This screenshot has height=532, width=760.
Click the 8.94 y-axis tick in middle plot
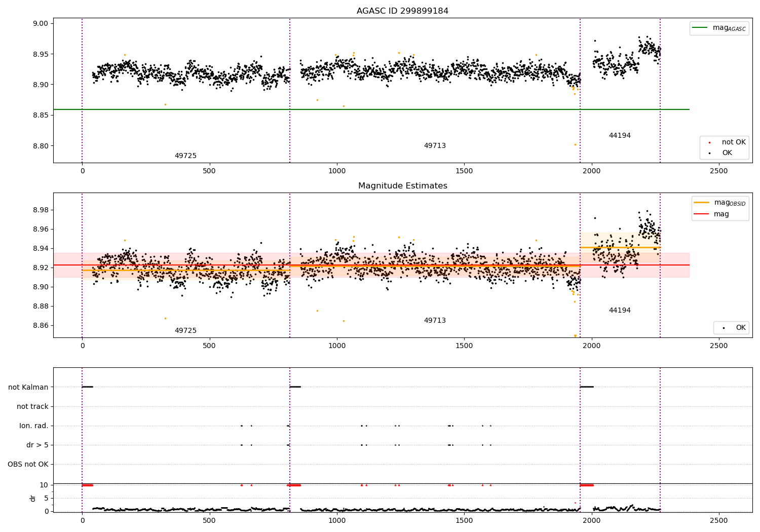point(41,248)
